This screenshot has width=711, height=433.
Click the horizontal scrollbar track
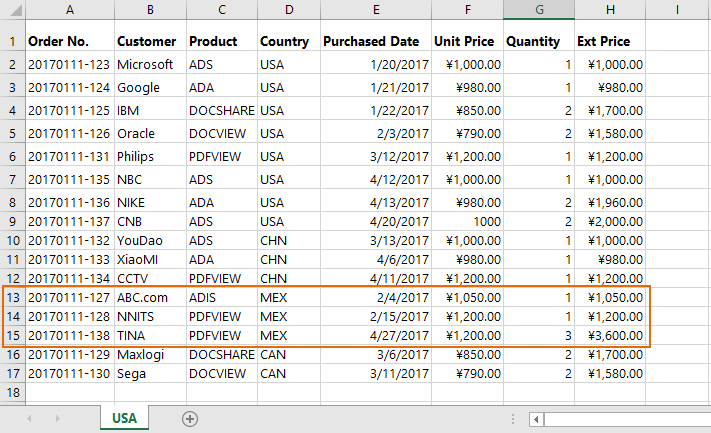click(628, 419)
